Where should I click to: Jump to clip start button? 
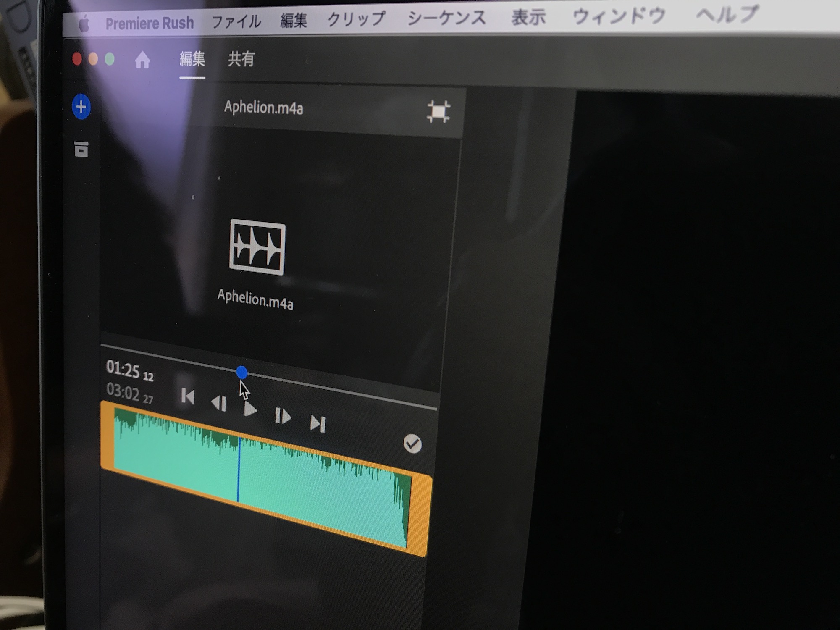[187, 396]
